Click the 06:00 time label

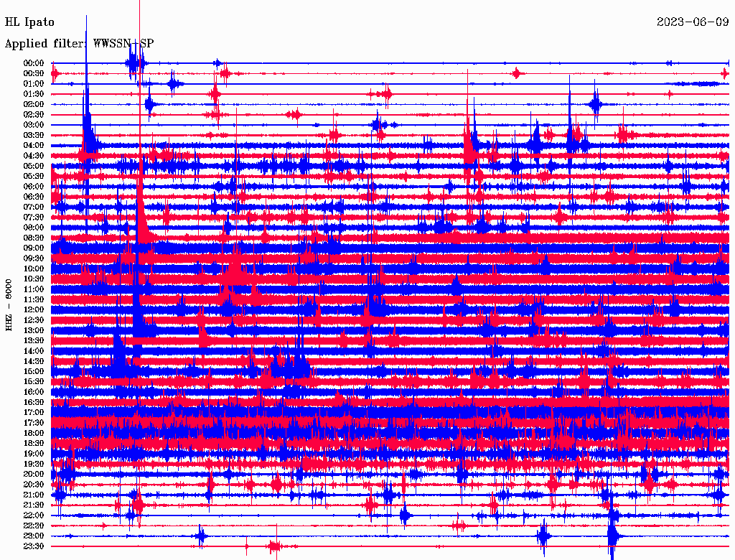[x=34, y=186]
